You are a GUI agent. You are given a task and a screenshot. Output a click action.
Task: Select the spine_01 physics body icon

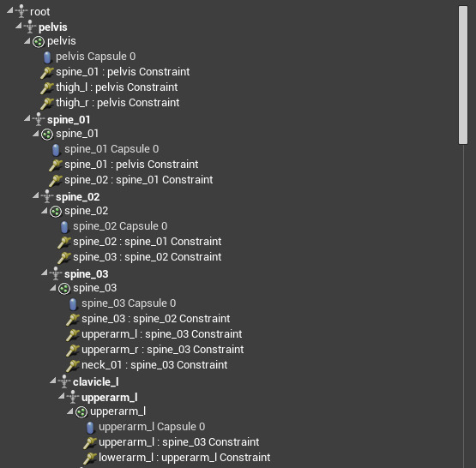tap(47, 134)
